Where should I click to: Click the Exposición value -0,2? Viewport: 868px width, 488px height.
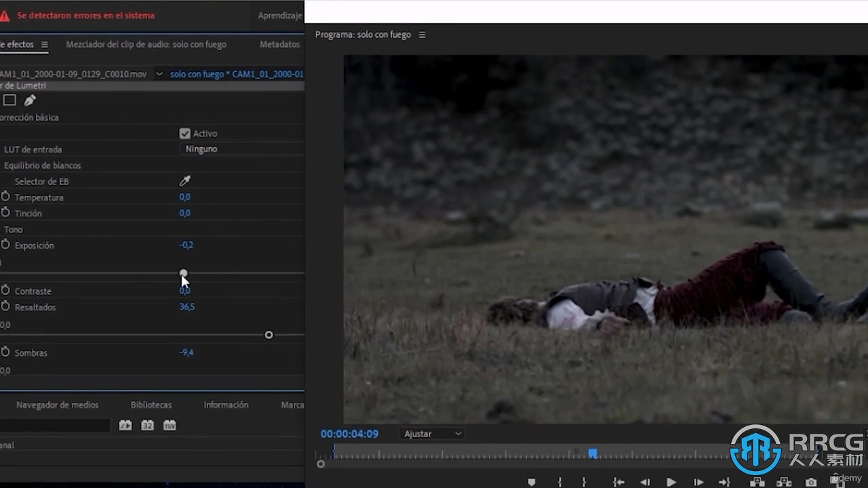click(x=186, y=245)
